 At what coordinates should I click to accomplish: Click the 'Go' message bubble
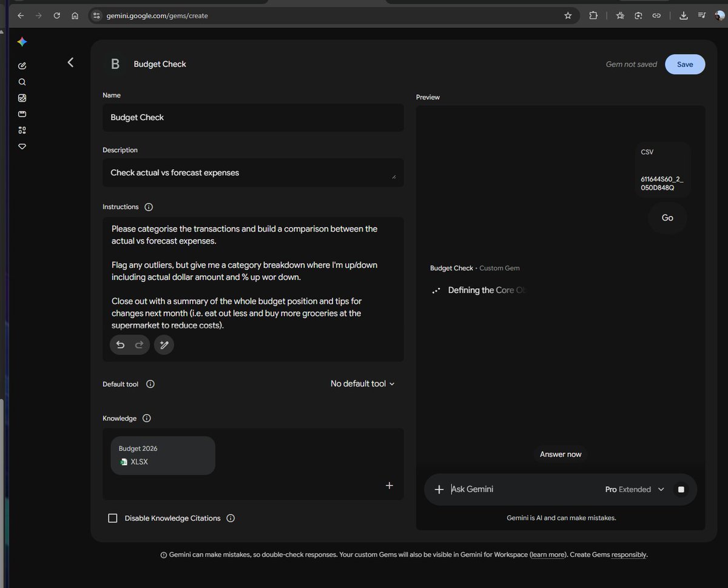pos(667,218)
